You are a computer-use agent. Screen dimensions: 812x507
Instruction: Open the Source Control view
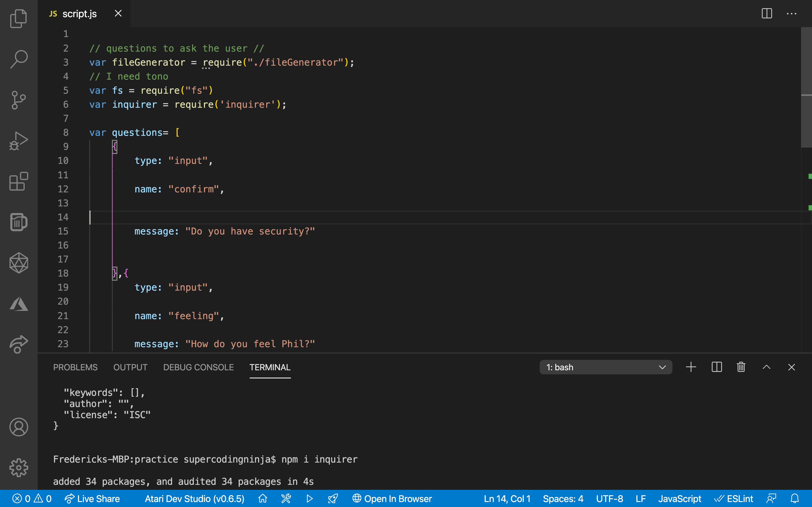18,100
